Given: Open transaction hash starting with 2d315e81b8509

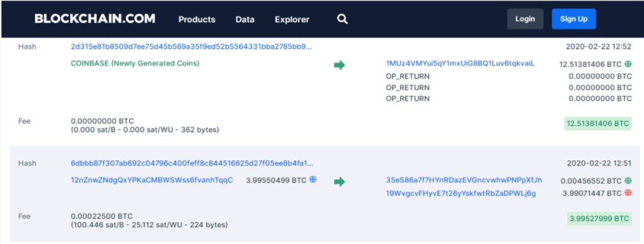Looking at the screenshot, I should pos(191,47).
